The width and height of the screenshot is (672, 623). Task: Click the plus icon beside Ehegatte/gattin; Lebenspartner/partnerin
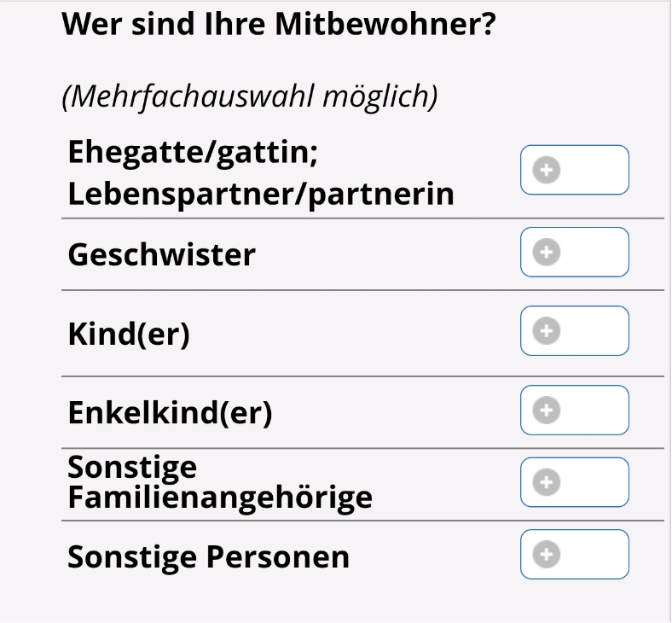(x=547, y=170)
